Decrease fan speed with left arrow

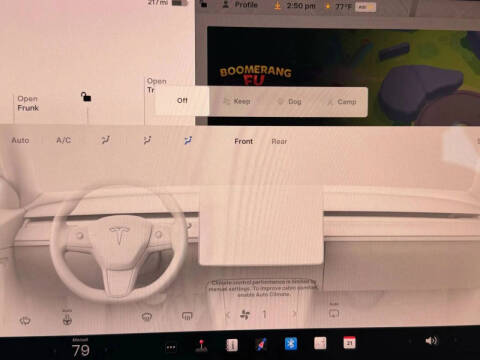pos(228,315)
